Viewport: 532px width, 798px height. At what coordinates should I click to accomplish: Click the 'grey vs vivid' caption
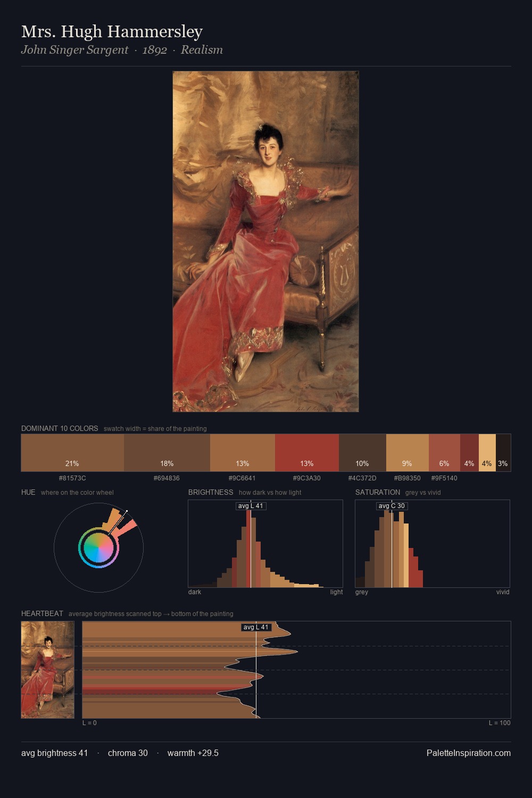click(423, 493)
